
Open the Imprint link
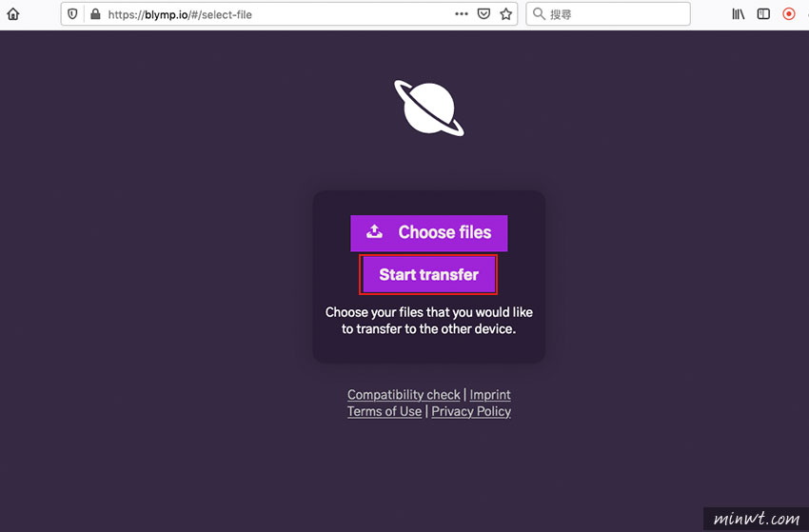(490, 395)
